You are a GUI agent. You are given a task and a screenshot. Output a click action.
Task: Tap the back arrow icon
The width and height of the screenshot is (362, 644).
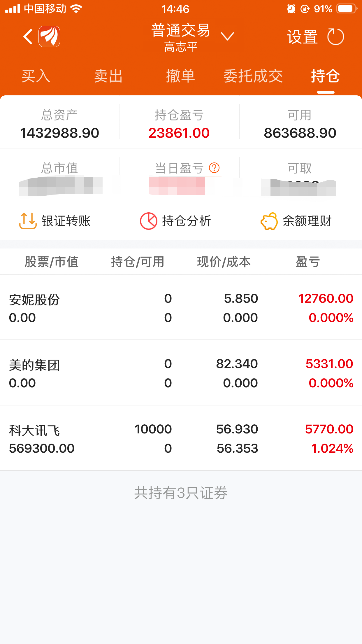pos(28,37)
